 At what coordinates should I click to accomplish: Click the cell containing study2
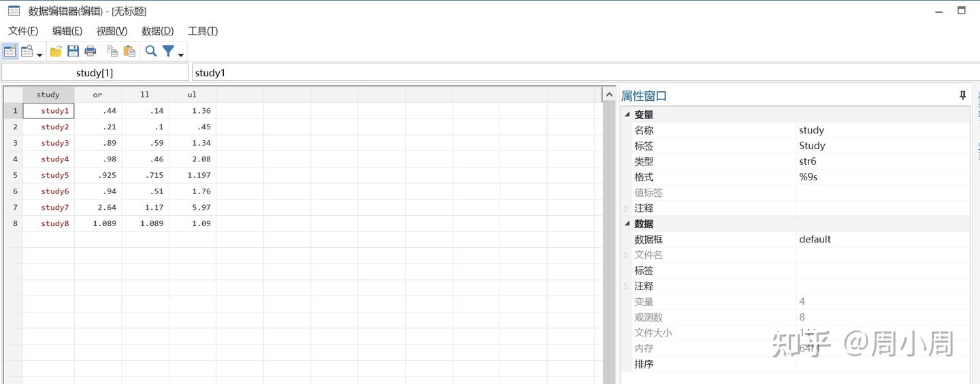pos(48,127)
